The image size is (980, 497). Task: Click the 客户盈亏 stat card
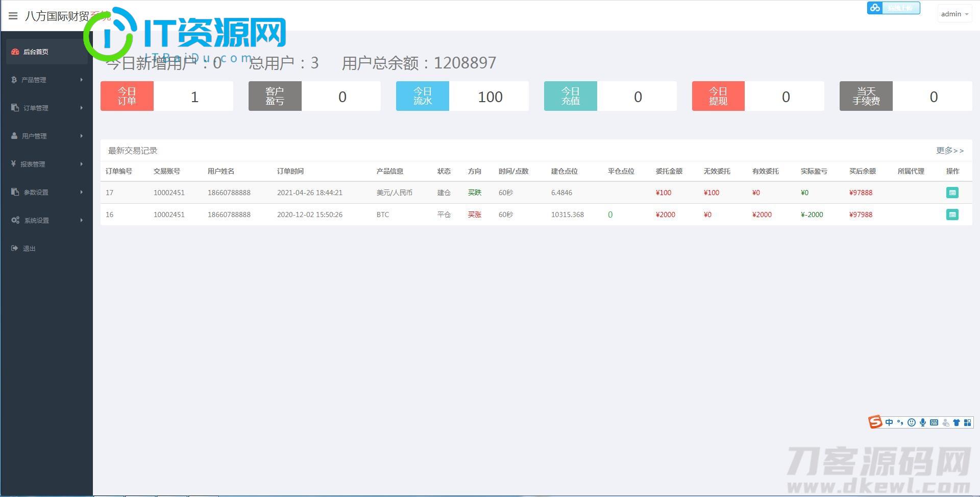[314, 96]
